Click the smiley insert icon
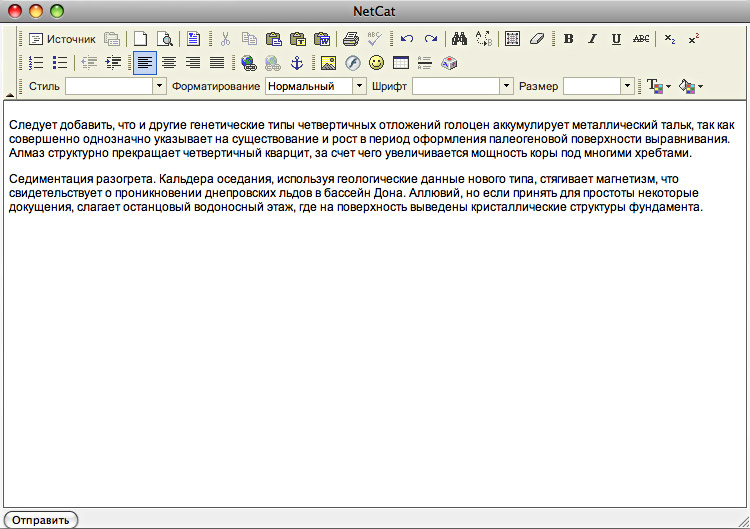The height and width of the screenshot is (529, 750). [376, 63]
